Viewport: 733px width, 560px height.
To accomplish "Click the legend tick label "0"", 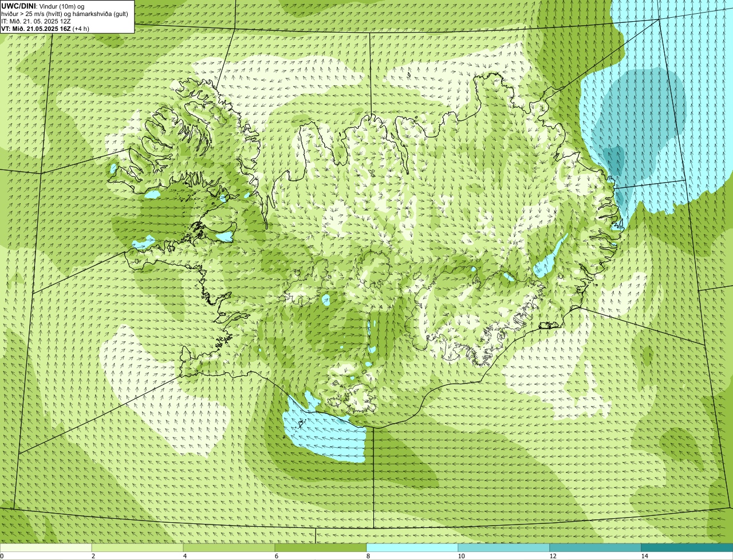I will (x=2, y=556).
